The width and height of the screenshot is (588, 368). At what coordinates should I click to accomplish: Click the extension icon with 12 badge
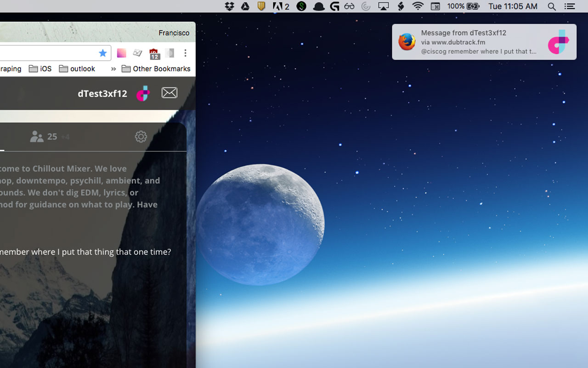[154, 54]
